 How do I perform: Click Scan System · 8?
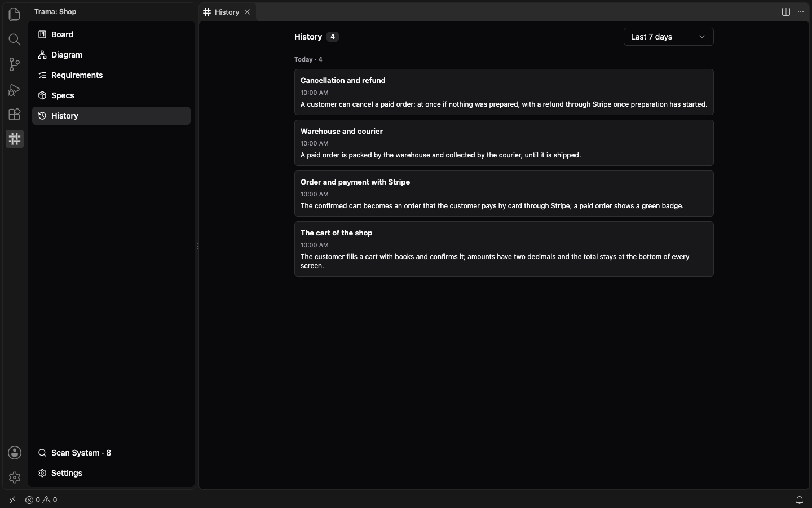(x=112, y=453)
